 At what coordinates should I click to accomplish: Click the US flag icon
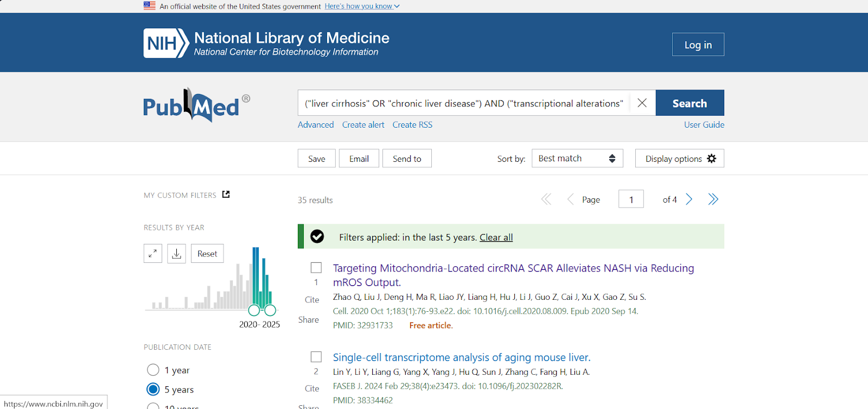point(150,6)
